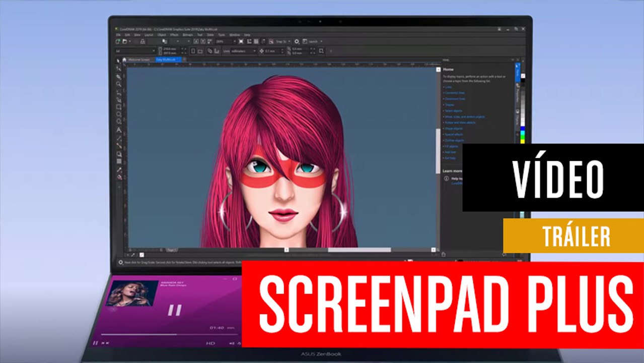Image resolution: width=644 pixels, height=363 pixels.
Task: Select the Drop Shadow tool
Action: click(x=119, y=154)
